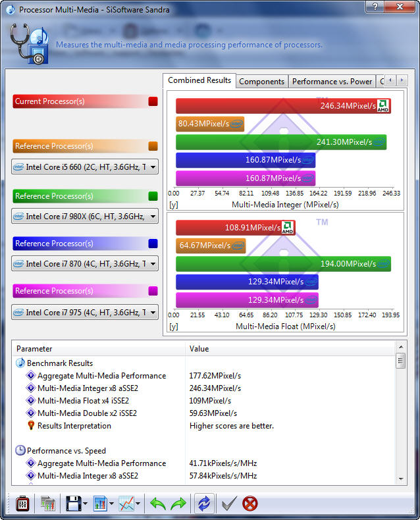Click the 'Higher scores are better.' text
Viewport: 420px width, 520px height.
tap(232, 426)
